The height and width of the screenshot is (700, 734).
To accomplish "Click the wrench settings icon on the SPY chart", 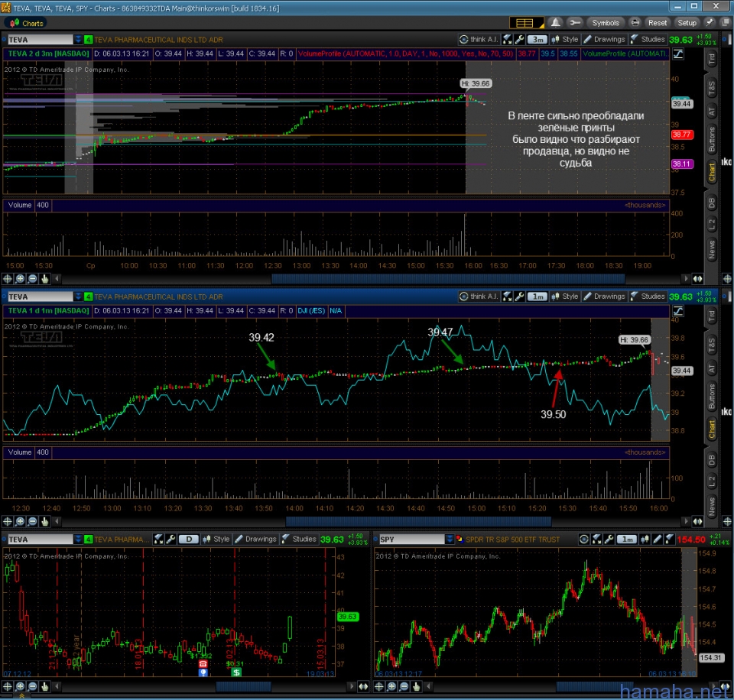I will (x=609, y=539).
